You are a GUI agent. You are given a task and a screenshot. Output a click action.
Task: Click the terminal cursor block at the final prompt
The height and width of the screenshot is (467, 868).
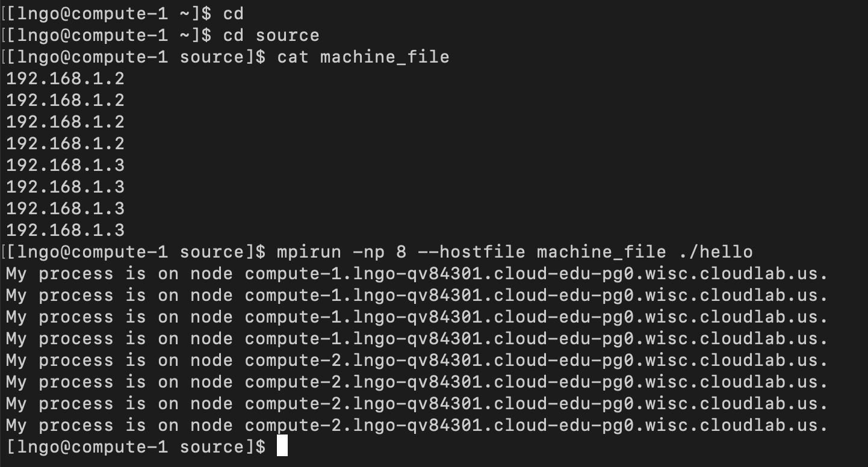282,447
